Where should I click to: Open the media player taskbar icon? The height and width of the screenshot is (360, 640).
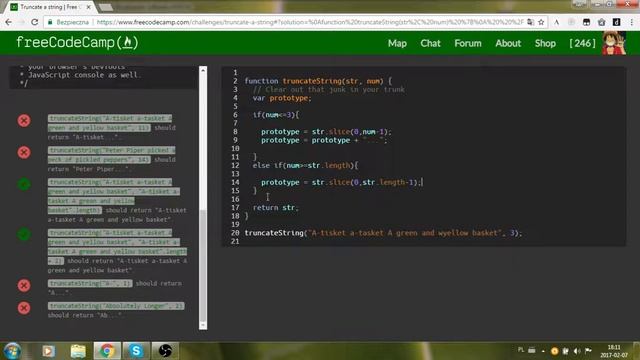[x=49, y=351]
